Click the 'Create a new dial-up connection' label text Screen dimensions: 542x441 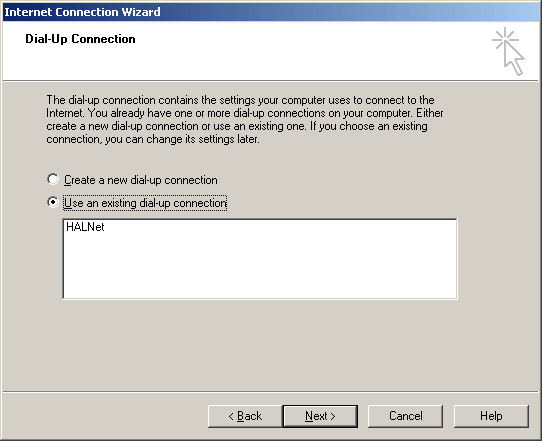(141, 180)
